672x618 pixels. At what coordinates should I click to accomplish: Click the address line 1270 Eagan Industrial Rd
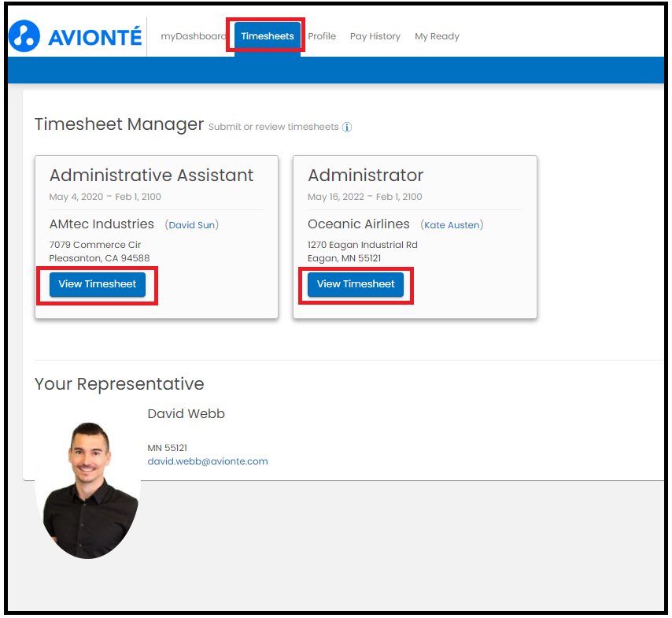point(363,245)
